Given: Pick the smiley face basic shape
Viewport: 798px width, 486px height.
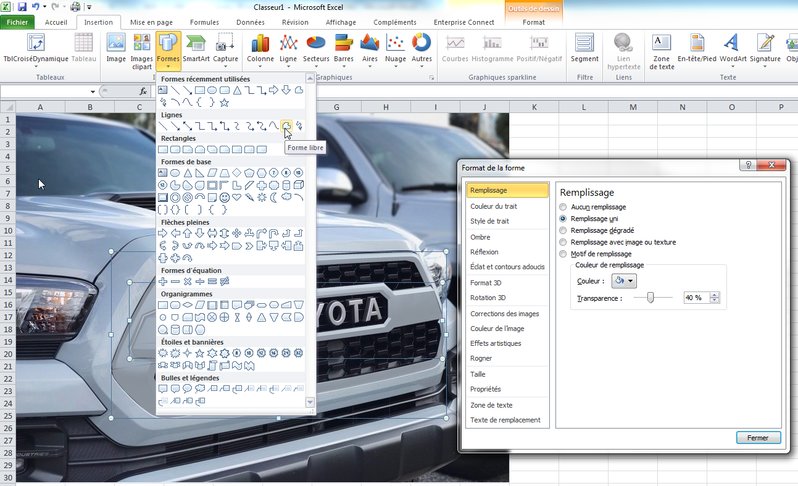Looking at the screenshot, I should [224, 197].
